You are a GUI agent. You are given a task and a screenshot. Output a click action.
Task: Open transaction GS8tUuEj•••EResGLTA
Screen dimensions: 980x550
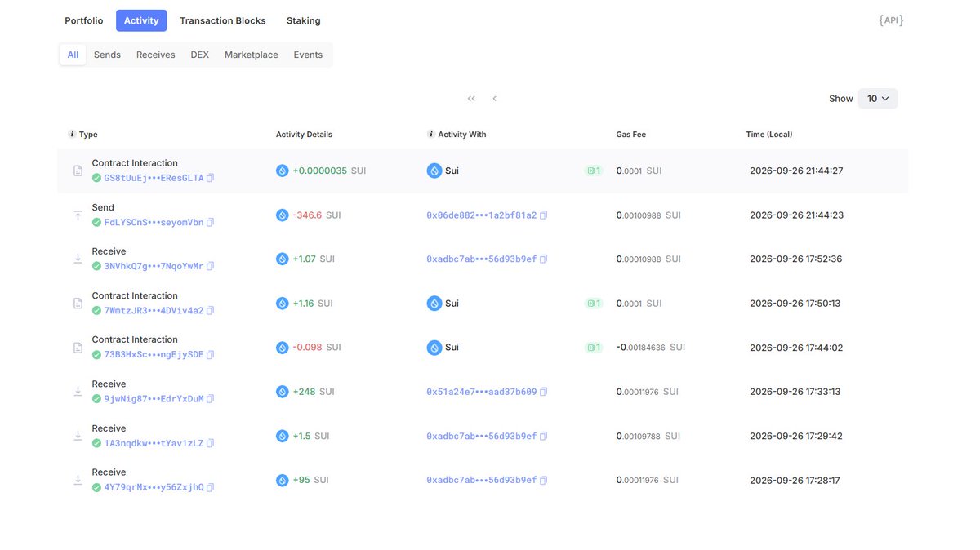[x=154, y=178]
